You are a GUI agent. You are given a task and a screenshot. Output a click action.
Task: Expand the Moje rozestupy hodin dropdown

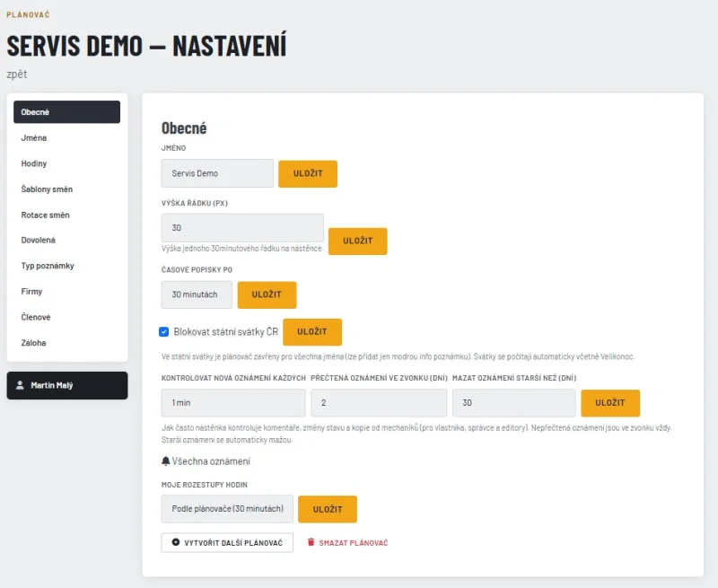(227, 509)
